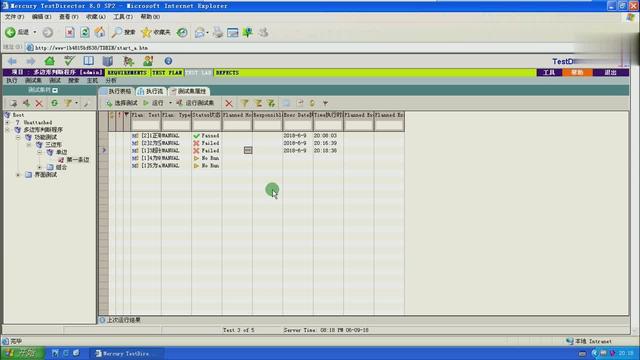Click the blue thesaurus book icon

coord(108,61)
